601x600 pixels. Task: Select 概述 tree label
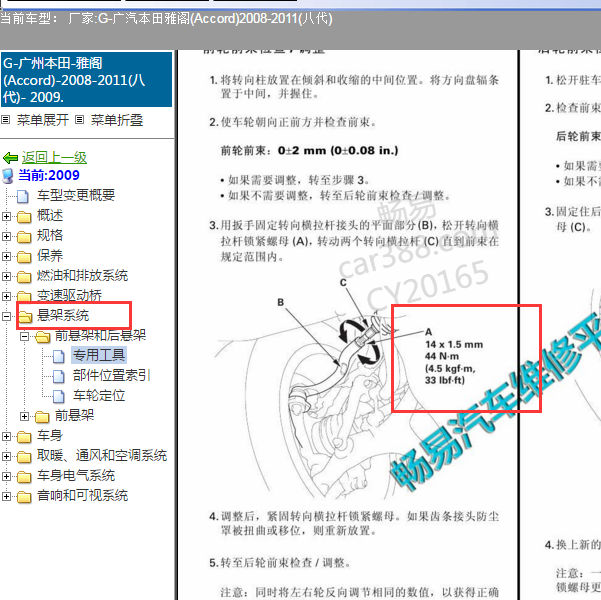(x=50, y=215)
